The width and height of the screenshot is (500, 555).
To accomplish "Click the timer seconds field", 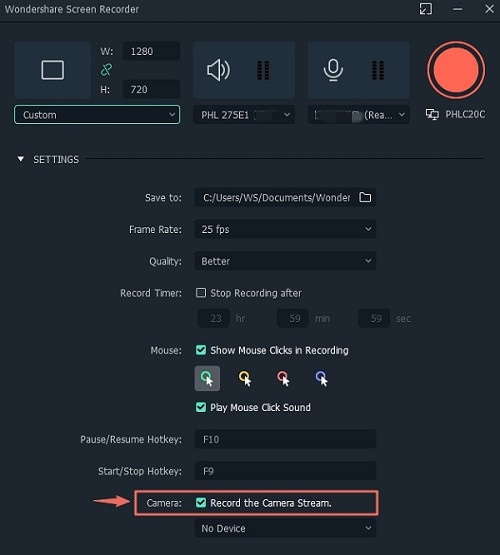I will click(374, 318).
